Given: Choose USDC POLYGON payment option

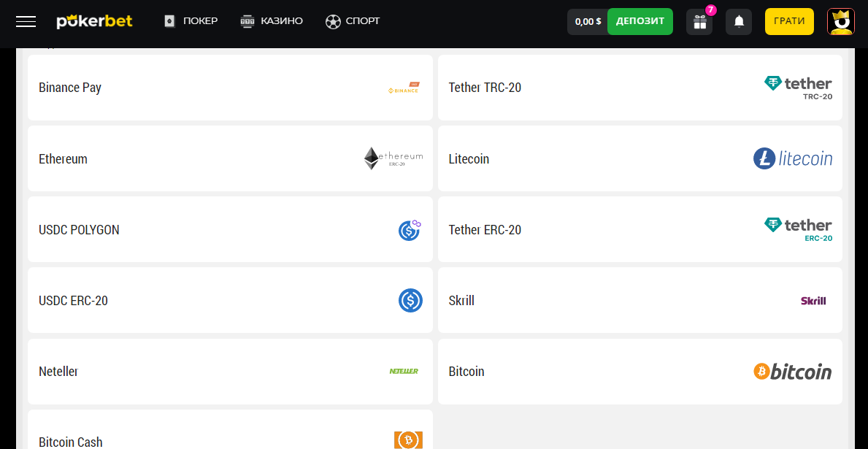Looking at the screenshot, I should pyautogui.click(x=230, y=230).
